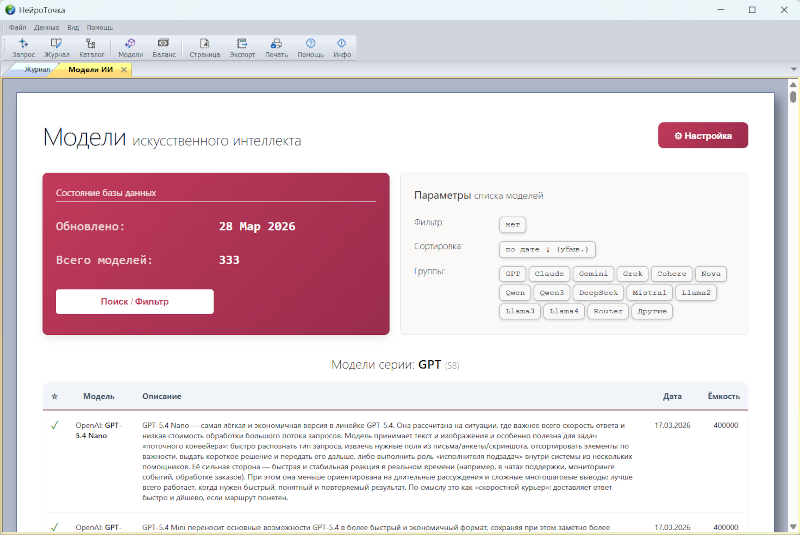
Task: Click the Печать toolbar icon
Action: coord(276,48)
